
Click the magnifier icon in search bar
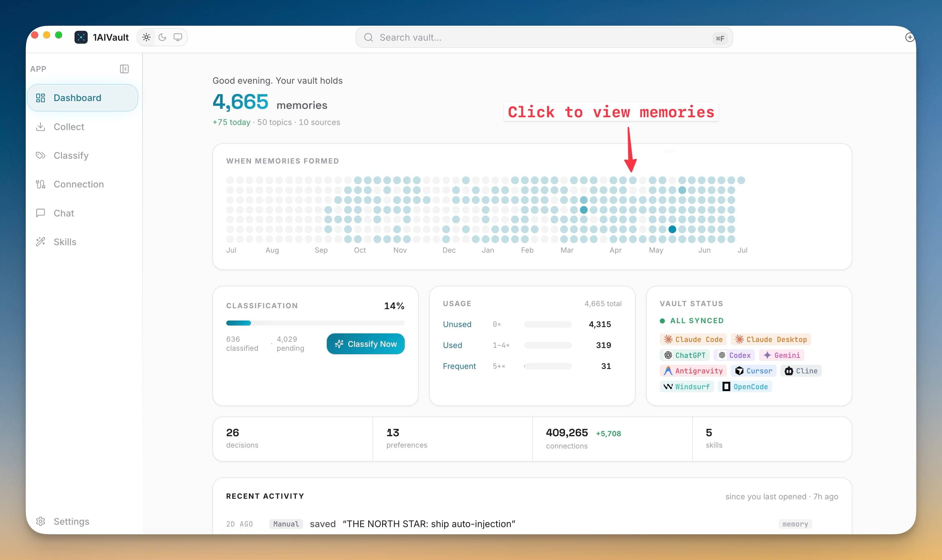(368, 37)
